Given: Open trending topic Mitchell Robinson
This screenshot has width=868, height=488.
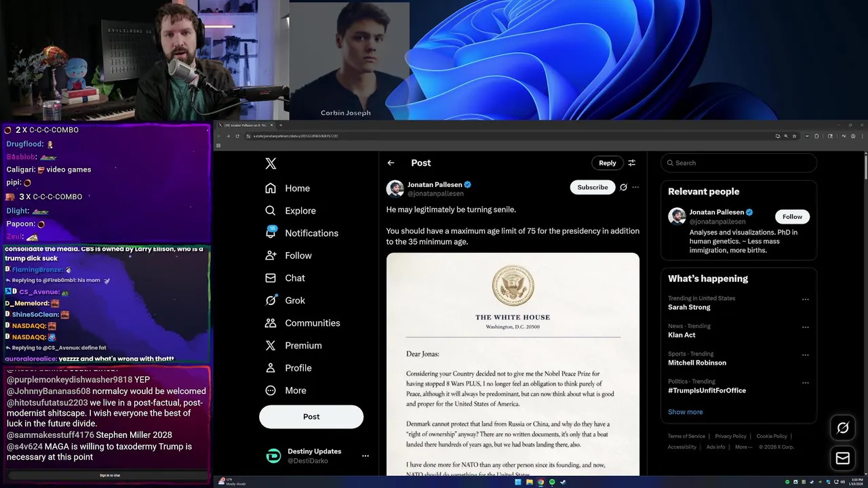Looking at the screenshot, I should click(x=697, y=363).
